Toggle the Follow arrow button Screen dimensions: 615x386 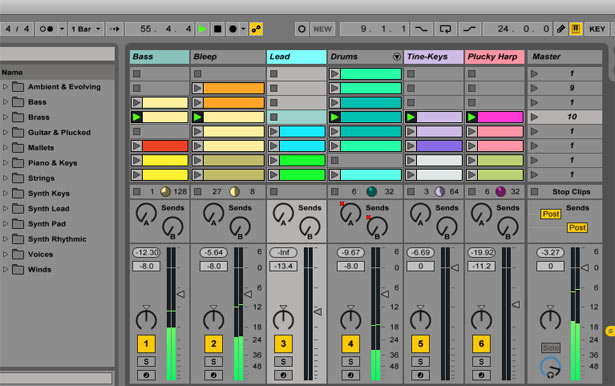pos(115,29)
